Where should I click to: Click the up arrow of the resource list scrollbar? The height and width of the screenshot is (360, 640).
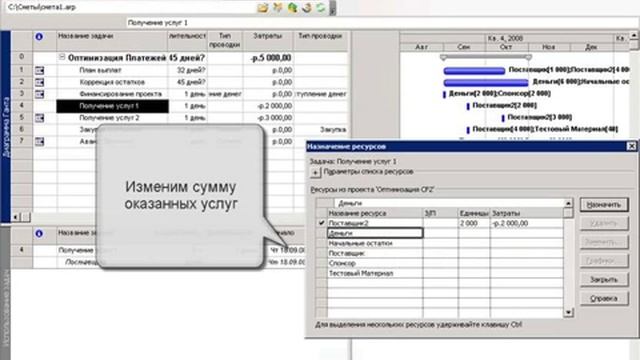point(568,203)
